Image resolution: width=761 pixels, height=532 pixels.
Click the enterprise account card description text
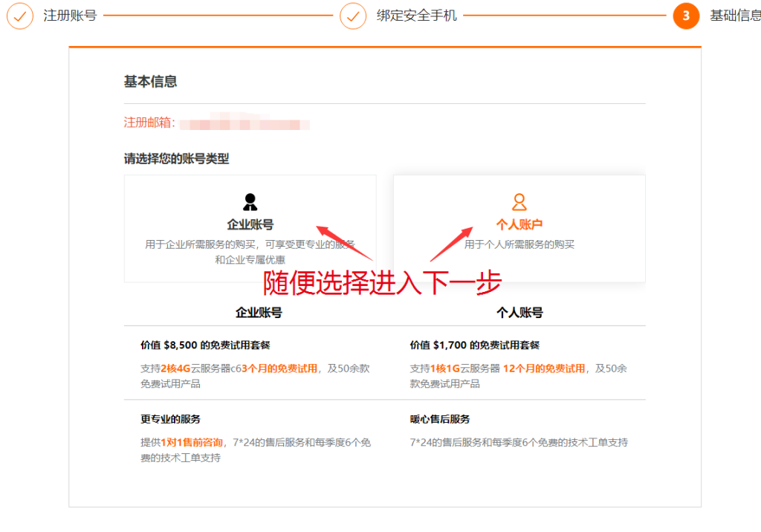click(x=250, y=252)
